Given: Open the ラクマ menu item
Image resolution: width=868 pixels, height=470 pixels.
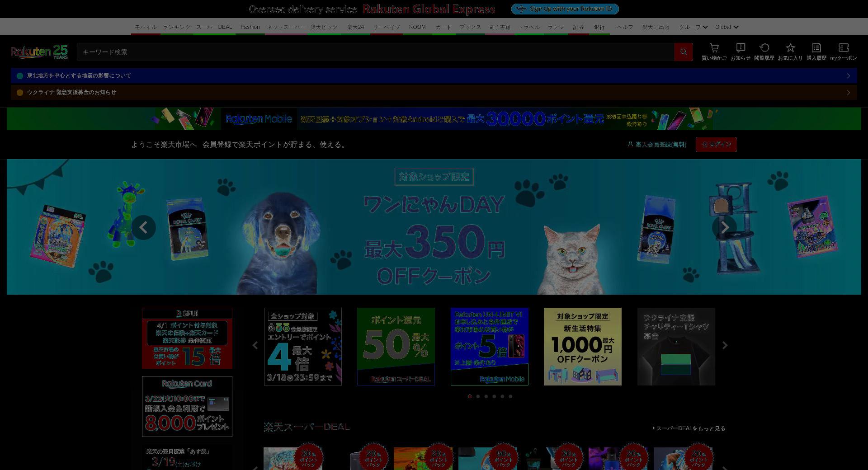Looking at the screenshot, I should pos(556,27).
